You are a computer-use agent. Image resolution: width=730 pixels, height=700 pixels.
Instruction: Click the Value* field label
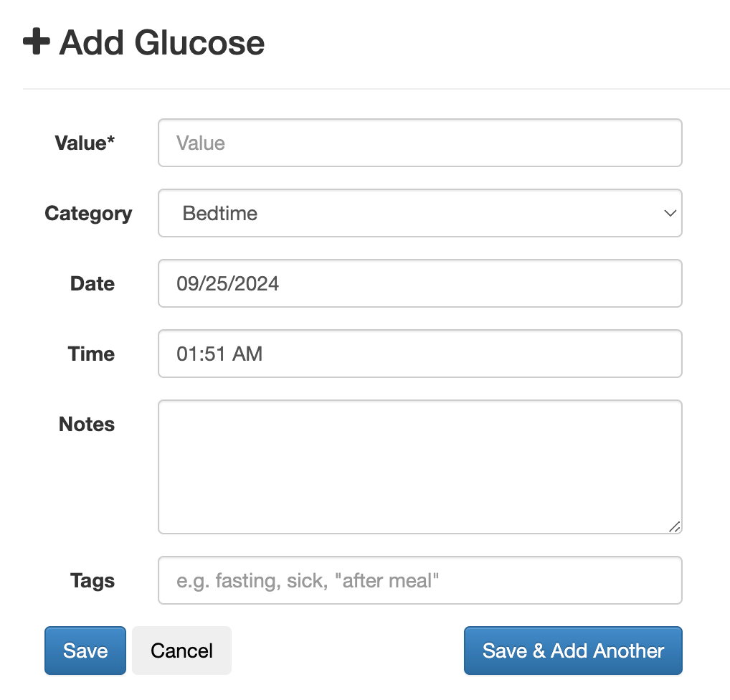(85, 143)
